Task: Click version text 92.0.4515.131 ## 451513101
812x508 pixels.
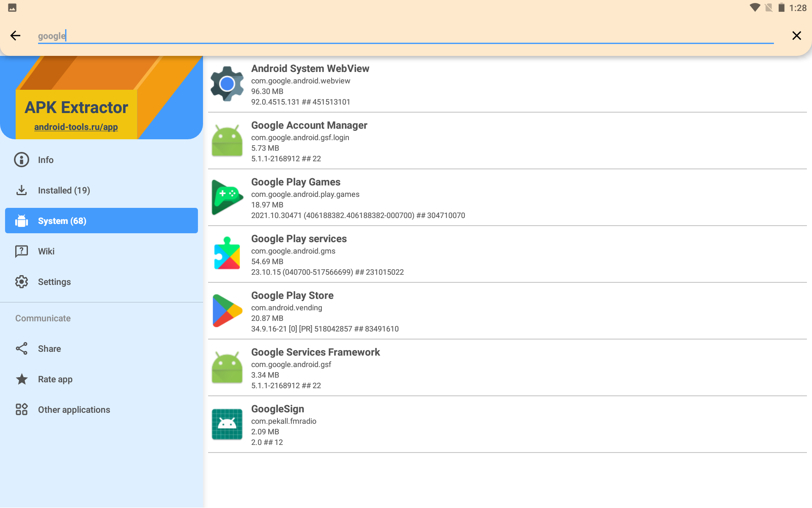Action: point(301,102)
